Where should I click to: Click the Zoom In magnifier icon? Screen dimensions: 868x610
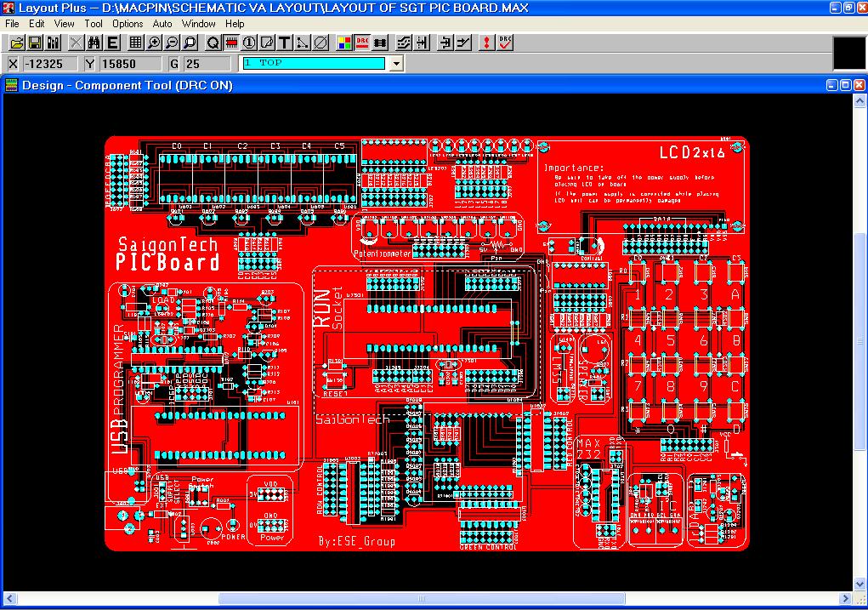pyautogui.click(x=154, y=43)
